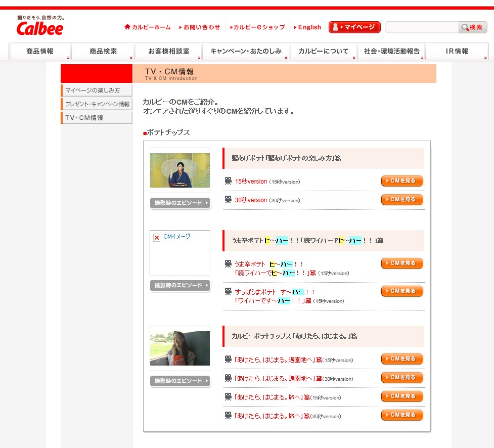The image size is (494, 448).
Task: Go to カルビーeショップ
Action: (257, 27)
